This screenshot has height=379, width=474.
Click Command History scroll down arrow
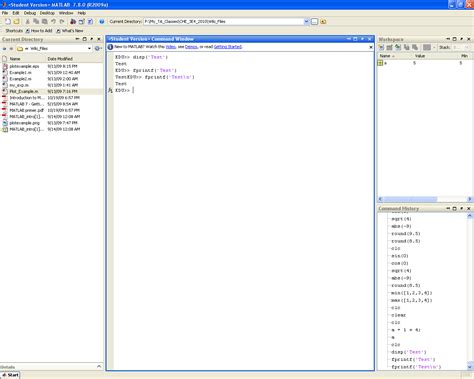click(x=470, y=367)
